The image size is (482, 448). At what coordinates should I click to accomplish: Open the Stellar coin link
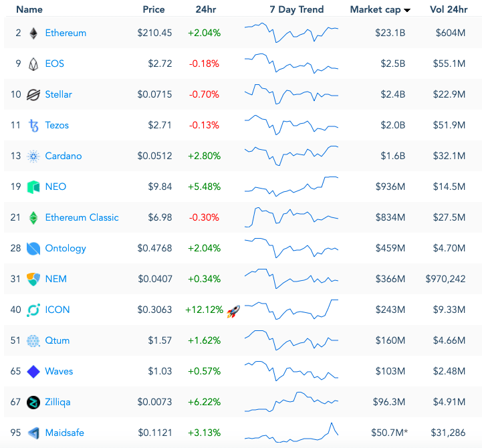pos(58,94)
